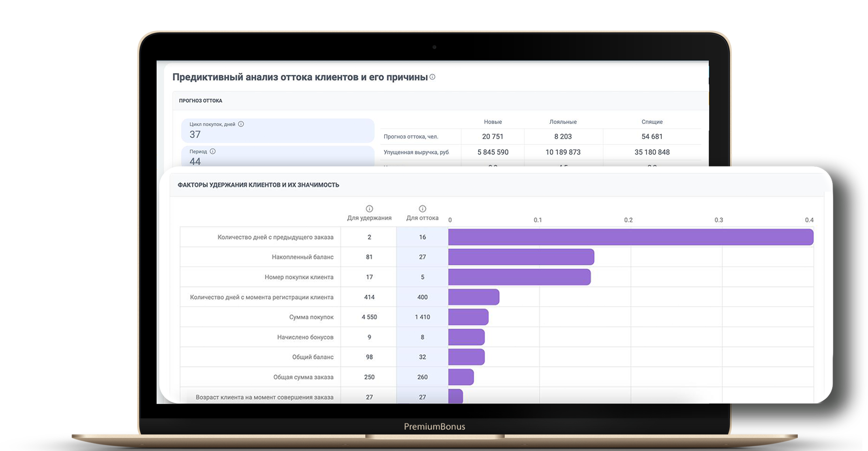Click the Лояльные column header
This screenshot has height=451, width=868.
coord(563,122)
